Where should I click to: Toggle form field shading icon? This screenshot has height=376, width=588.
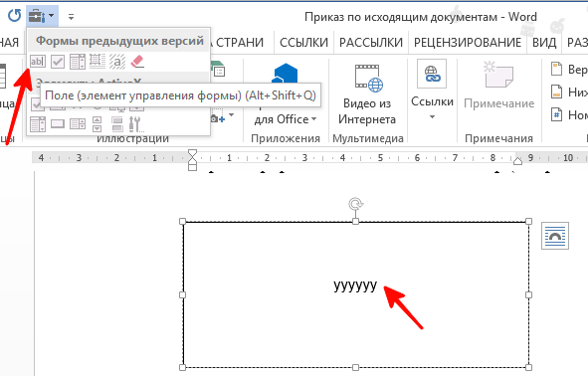click(x=117, y=62)
